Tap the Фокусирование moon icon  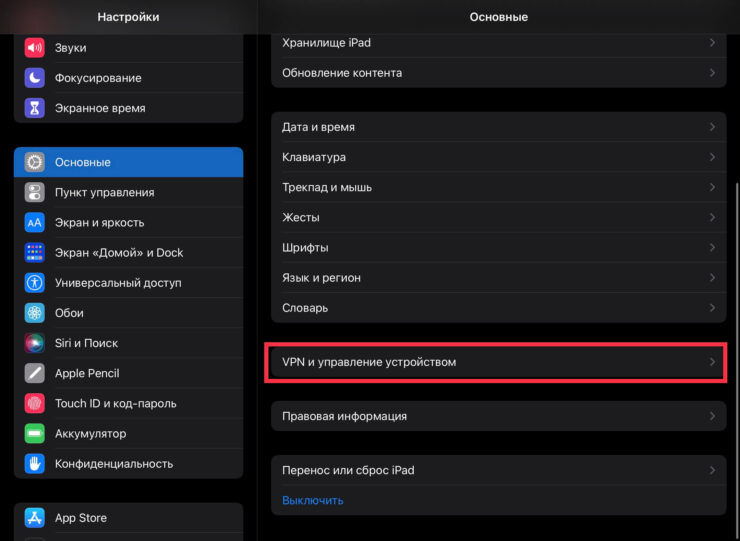click(x=34, y=78)
